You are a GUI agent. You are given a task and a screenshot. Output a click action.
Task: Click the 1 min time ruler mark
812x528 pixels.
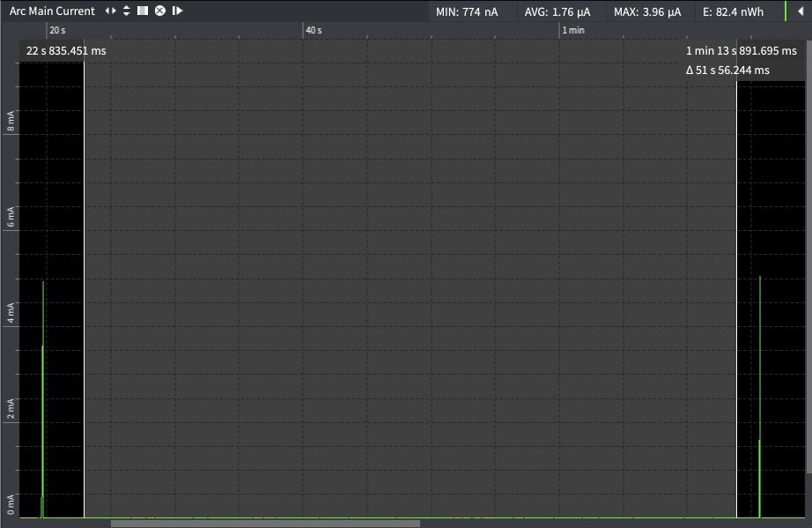[573, 30]
